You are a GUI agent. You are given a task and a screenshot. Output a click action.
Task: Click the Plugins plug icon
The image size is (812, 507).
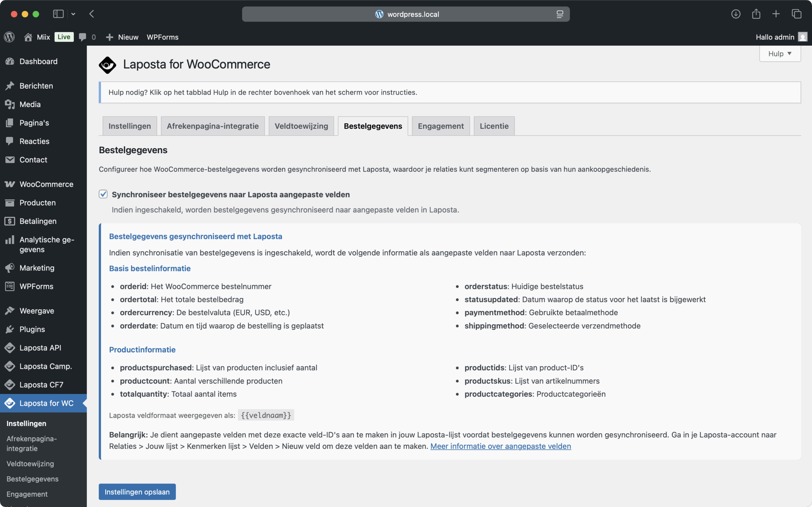tap(10, 329)
